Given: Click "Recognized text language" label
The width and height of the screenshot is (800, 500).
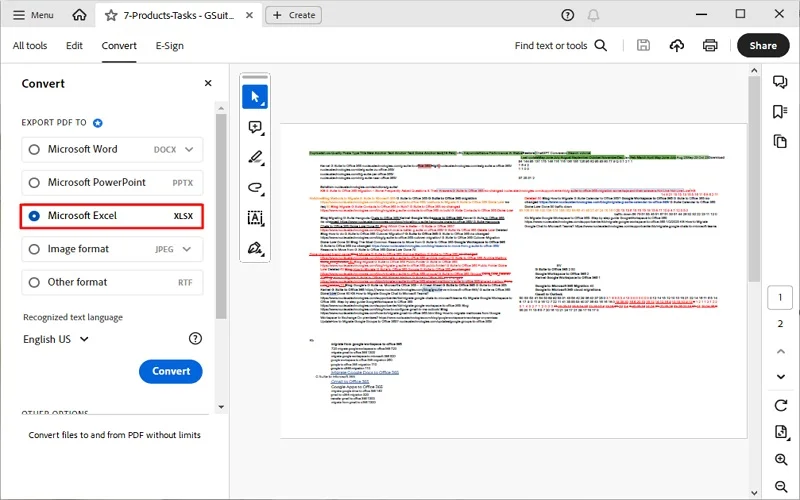Looking at the screenshot, I should [73, 317].
